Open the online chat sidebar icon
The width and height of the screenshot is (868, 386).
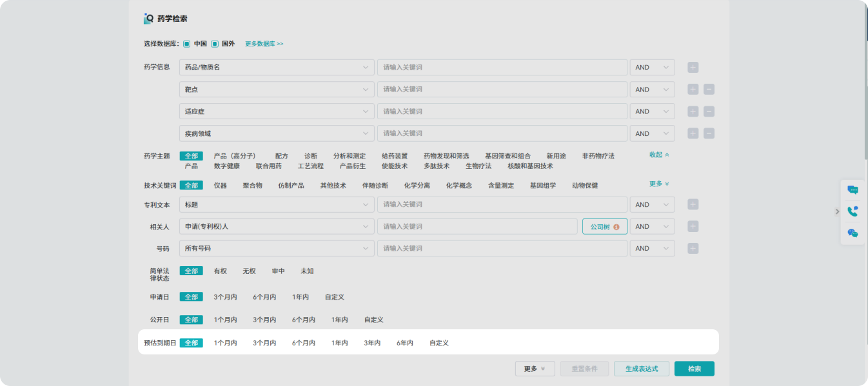coord(853,190)
